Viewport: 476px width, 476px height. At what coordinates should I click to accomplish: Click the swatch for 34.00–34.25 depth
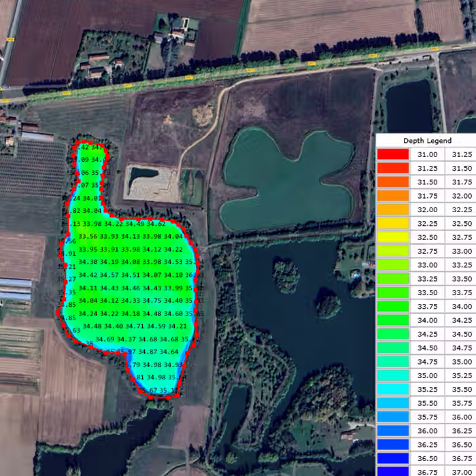click(393, 320)
